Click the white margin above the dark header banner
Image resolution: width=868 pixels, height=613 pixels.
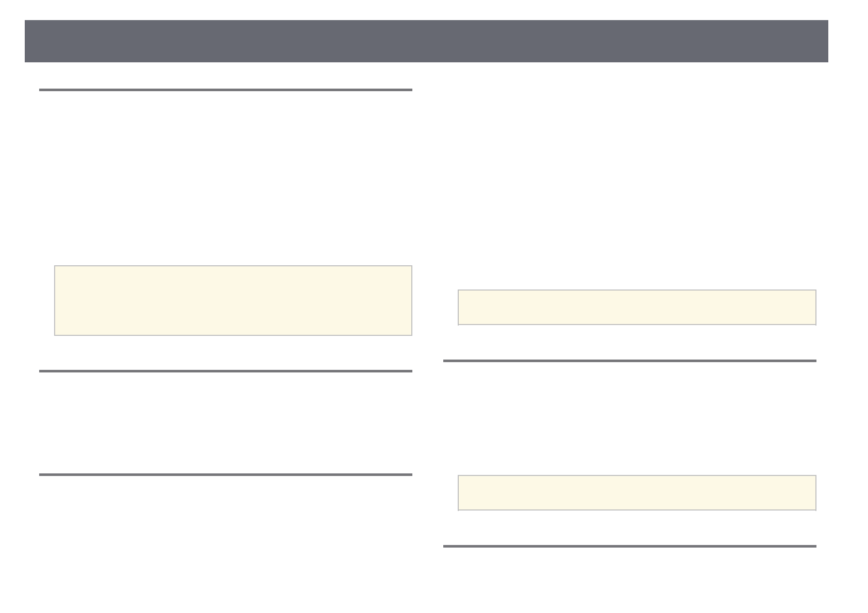coord(426,9)
